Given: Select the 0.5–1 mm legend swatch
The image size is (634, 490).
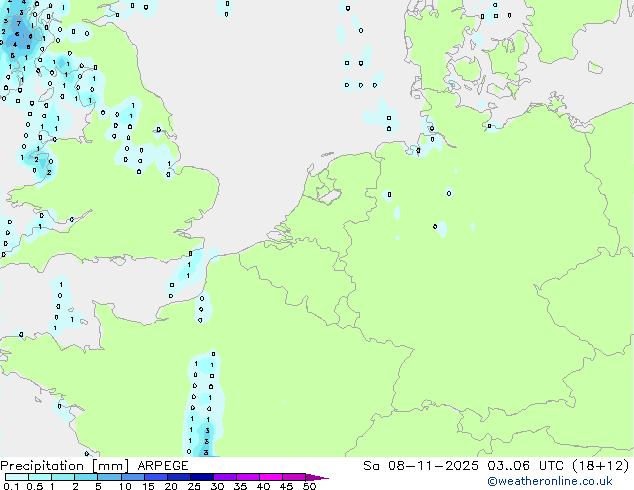Looking at the screenshot, I should click(40, 477).
